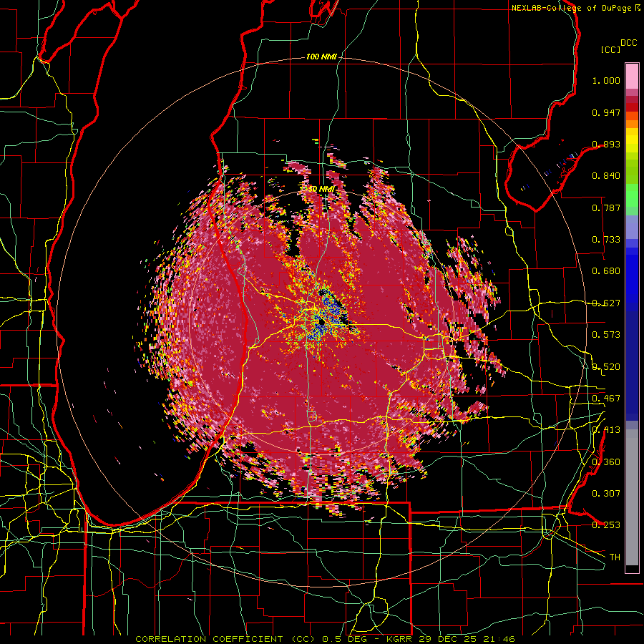Screen dimensions: 644x644
Task: Click the 0.733 legend value
Action: [606, 240]
